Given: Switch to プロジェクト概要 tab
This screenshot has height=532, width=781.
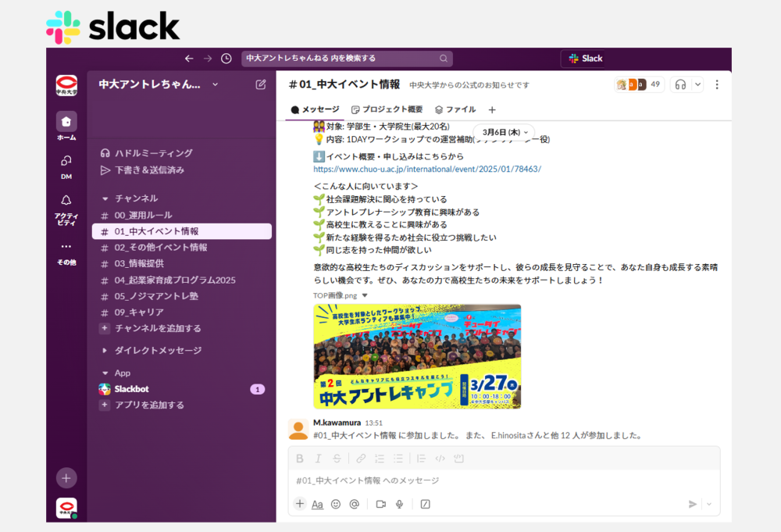Looking at the screenshot, I should (387, 109).
